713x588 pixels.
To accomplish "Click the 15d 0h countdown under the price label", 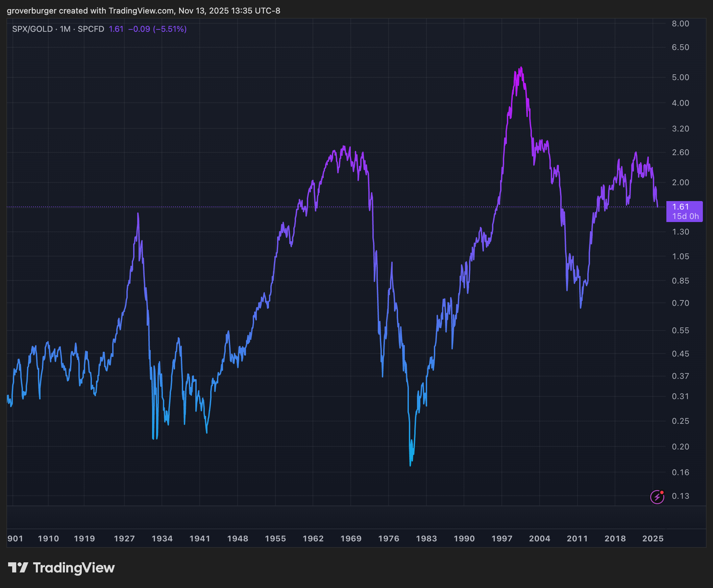I will [x=685, y=216].
